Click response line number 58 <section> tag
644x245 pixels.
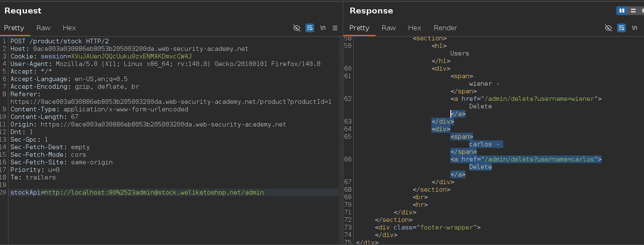(x=429, y=38)
